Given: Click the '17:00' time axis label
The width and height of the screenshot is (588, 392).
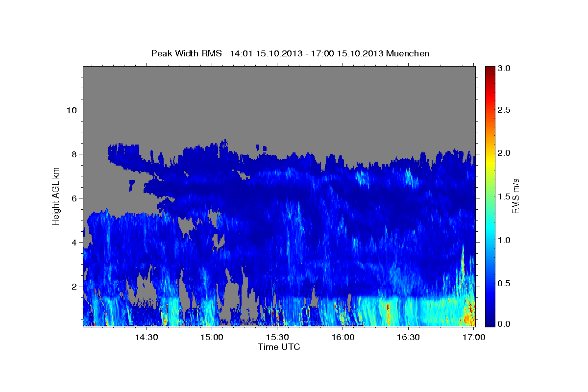Looking at the screenshot, I should click(x=474, y=338).
